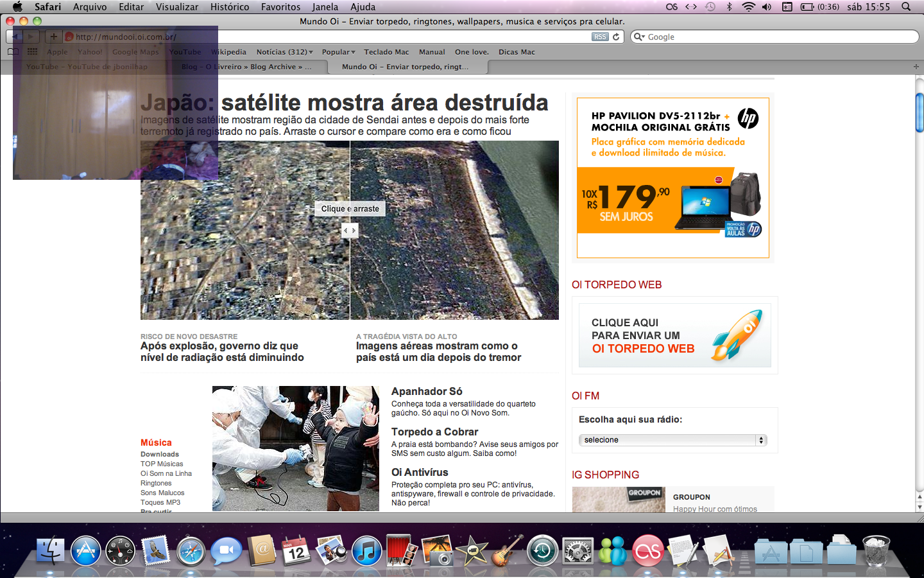Click the 'Clique aqui para enviar' Oi Torpedo Web banner
This screenshot has width=924, height=578.
675,335
